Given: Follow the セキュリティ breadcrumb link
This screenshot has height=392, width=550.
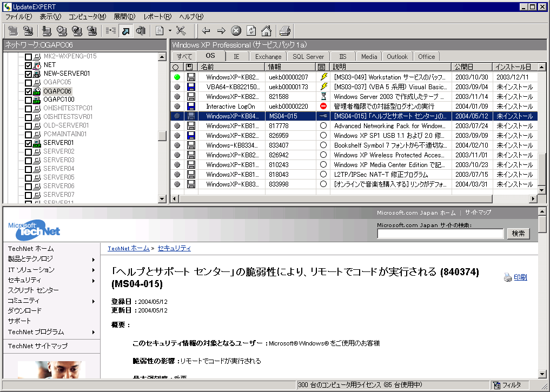Looking at the screenshot, I should (x=174, y=248).
